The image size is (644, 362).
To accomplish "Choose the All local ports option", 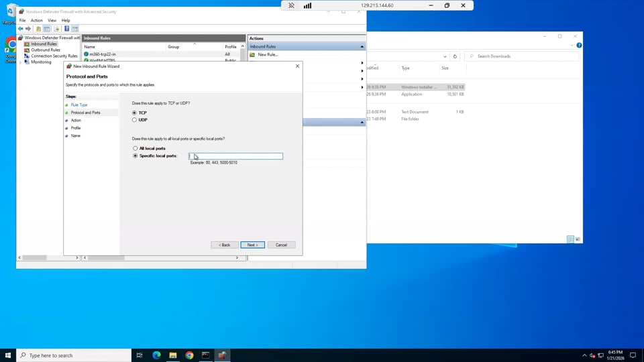I will point(135,148).
